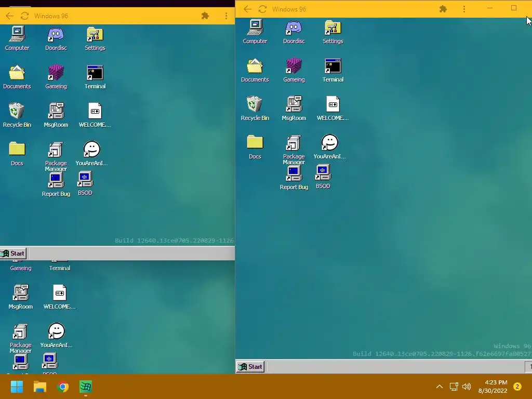The width and height of the screenshot is (532, 399).
Task: Launch Gameing in right window
Action: 294,70
